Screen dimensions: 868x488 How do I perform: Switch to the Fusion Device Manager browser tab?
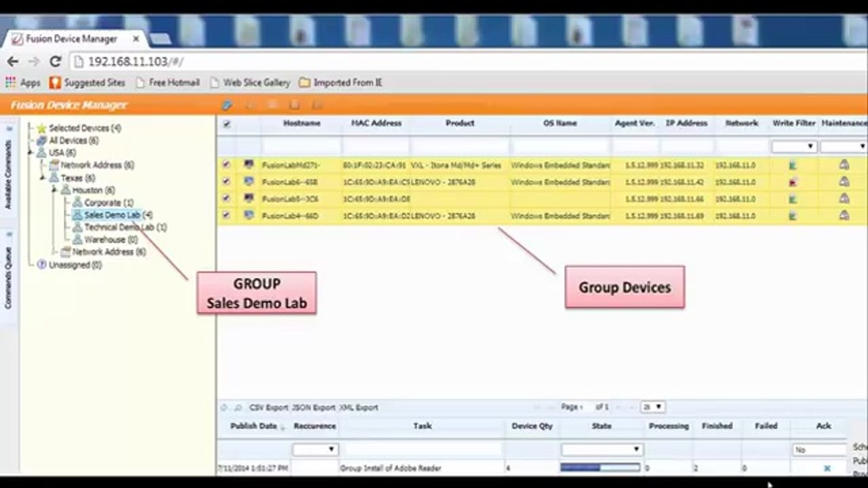[x=71, y=39]
